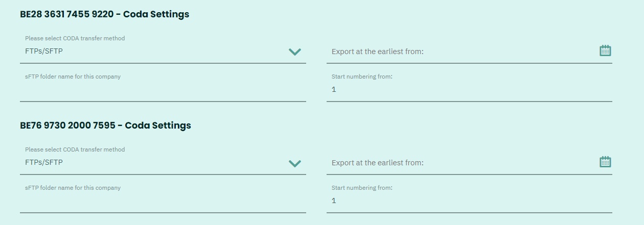Click first 'Please select CODA transfer method' label
This screenshot has height=225, width=644.
tap(75, 38)
